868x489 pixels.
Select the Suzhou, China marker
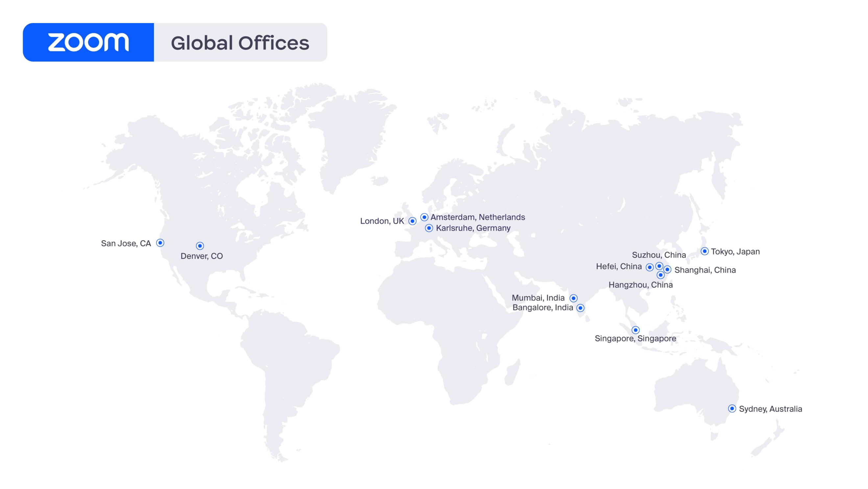[660, 266]
